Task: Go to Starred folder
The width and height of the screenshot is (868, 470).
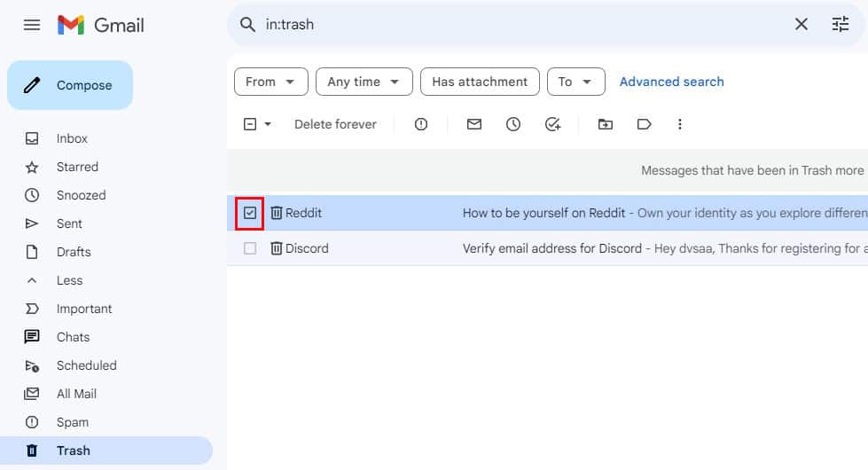Action: (77, 167)
